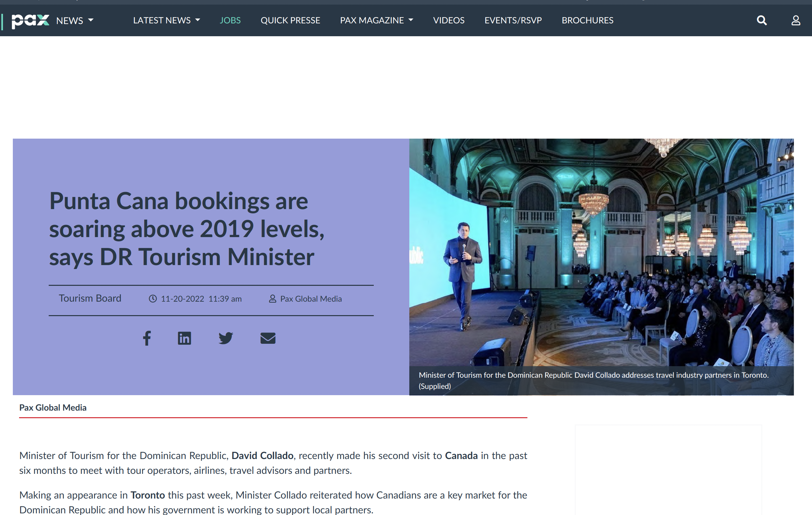812x515 pixels.
Task: Navigate to VIDEOS section
Action: point(448,20)
